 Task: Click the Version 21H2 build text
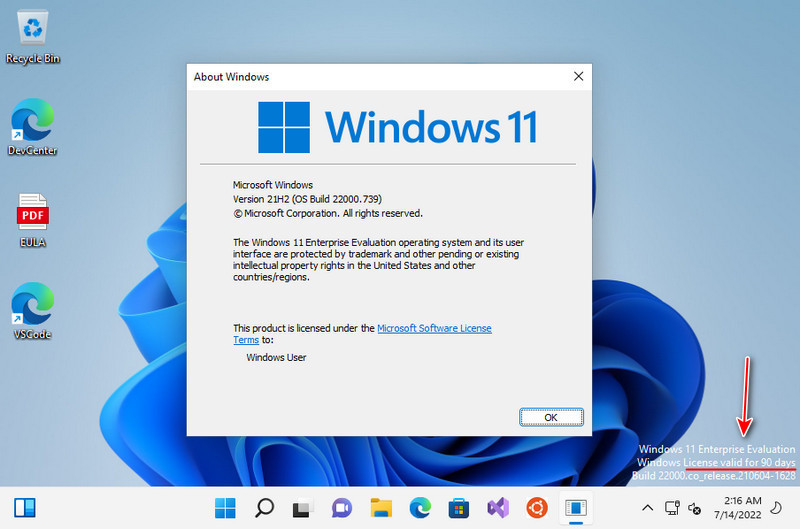click(307, 199)
